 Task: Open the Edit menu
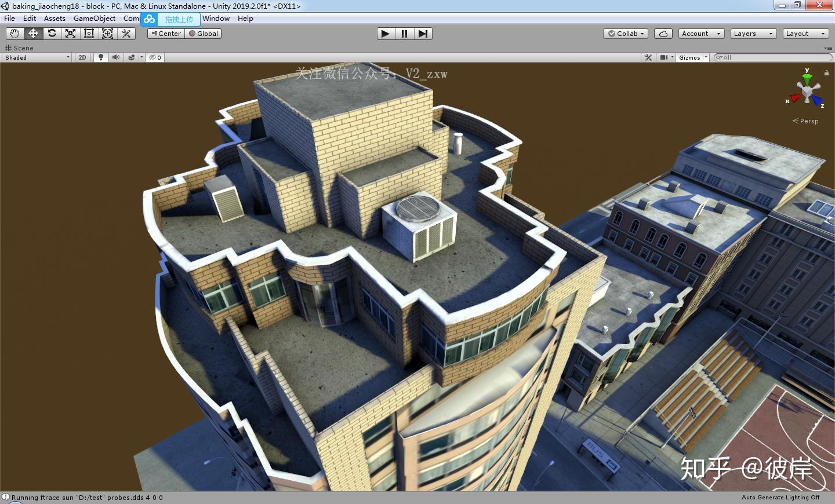click(30, 19)
